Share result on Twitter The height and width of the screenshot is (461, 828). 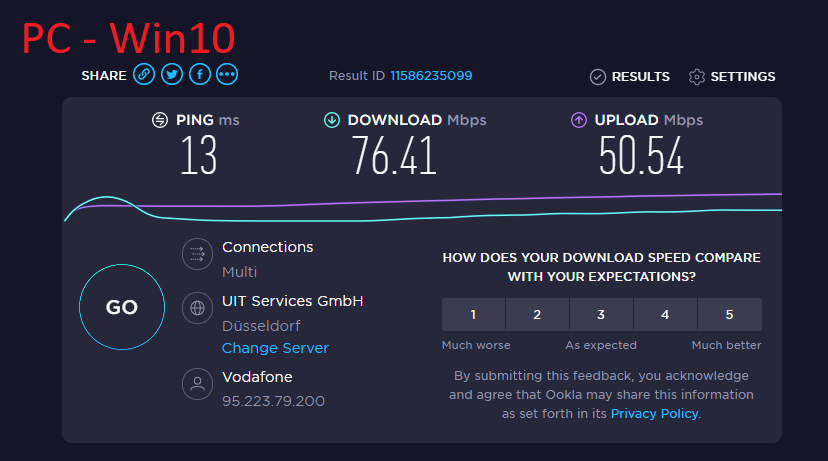(x=172, y=74)
